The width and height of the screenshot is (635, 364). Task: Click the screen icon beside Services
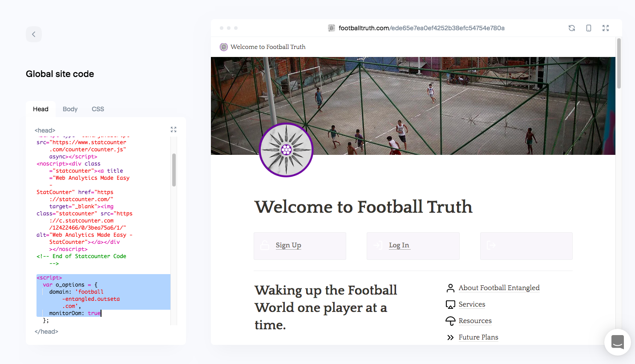(x=450, y=304)
